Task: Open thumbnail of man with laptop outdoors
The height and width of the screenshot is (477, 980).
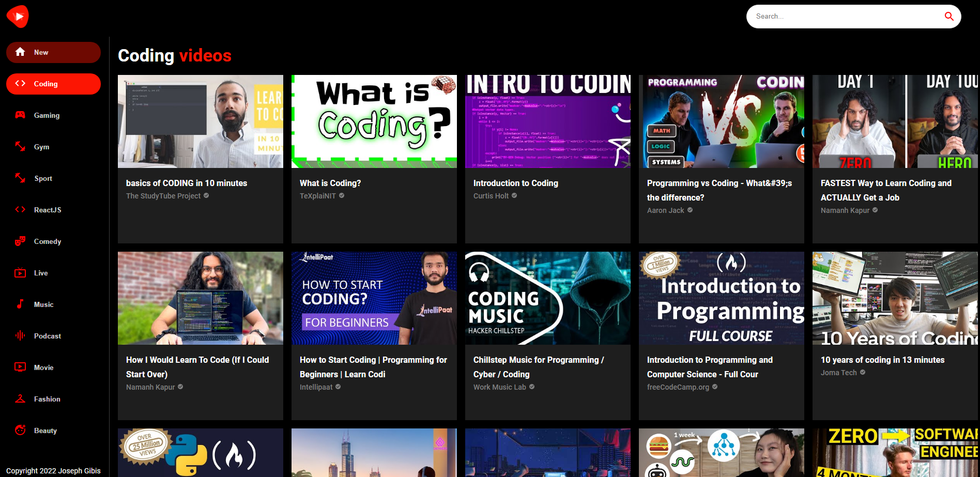Action: tap(201, 298)
